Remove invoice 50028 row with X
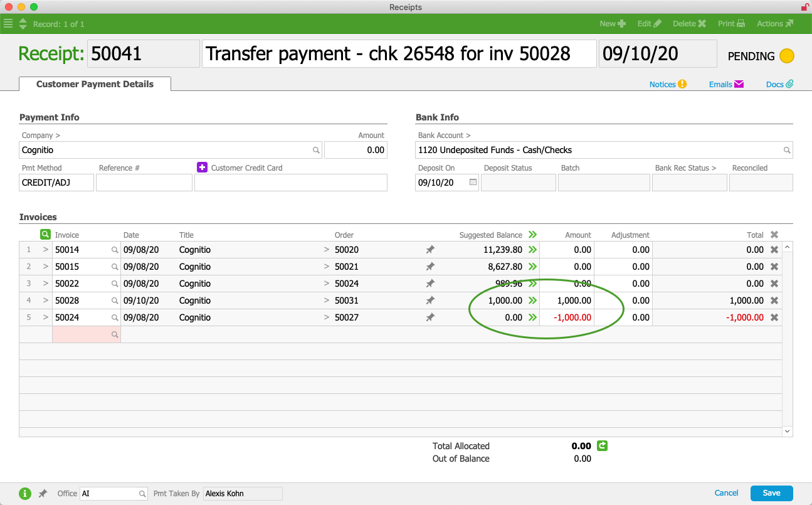 [x=774, y=300]
